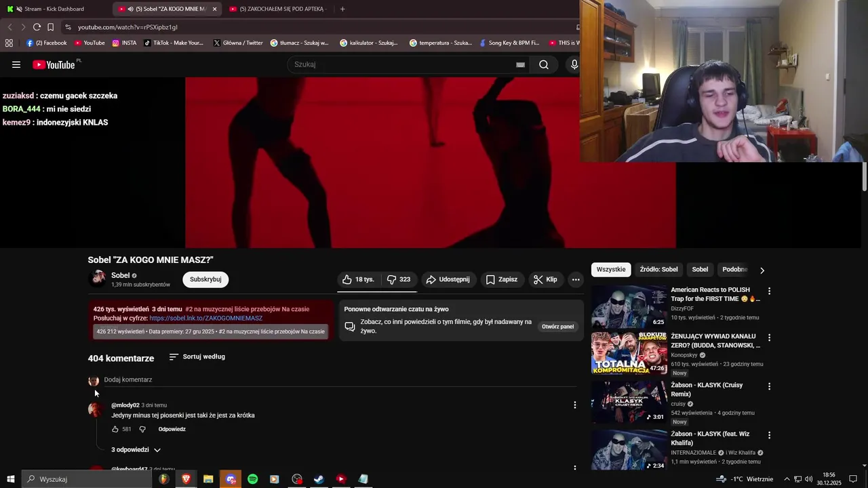Viewport: 868px width, 488px height.
Task: Open Główna / Twitter bookmark
Action: (238, 43)
